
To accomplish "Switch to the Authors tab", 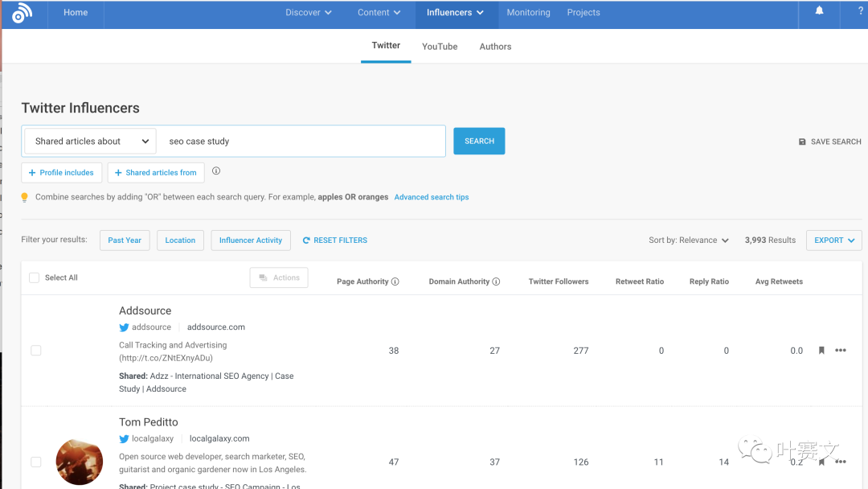I will pos(495,47).
